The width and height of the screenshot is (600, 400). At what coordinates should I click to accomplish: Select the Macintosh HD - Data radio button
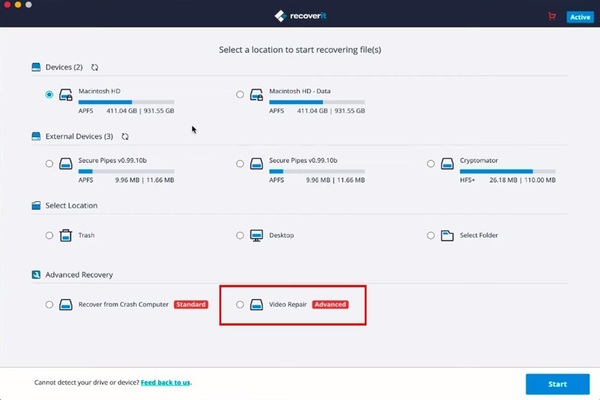tap(240, 95)
